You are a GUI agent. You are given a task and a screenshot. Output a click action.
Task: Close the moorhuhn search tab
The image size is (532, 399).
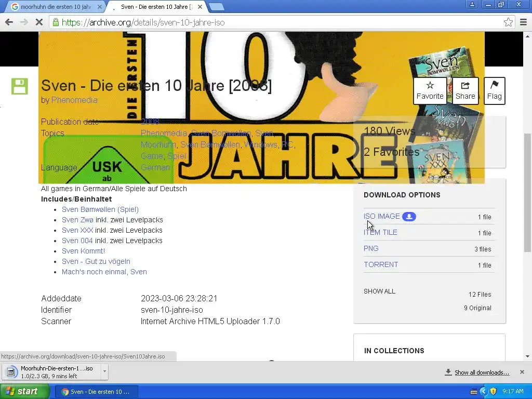click(x=99, y=7)
